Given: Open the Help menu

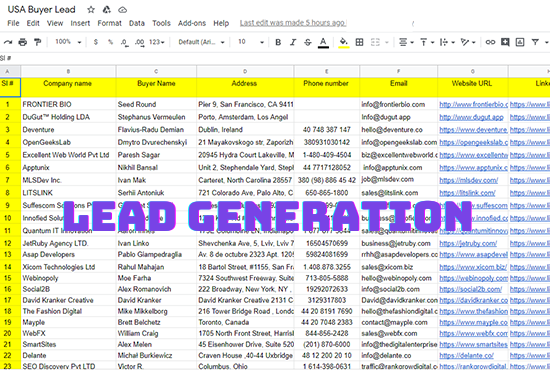Looking at the screenshot, I should [221, 23].
